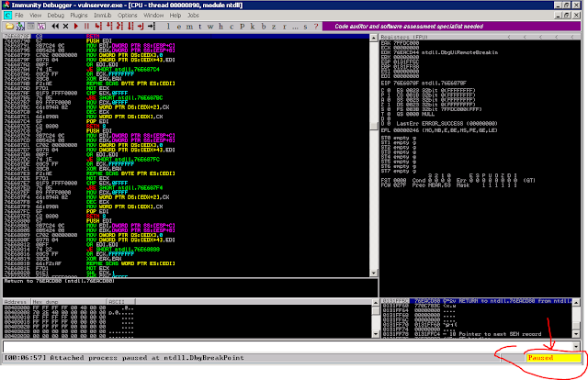
Task: Click status text 'Attached process paused at ntdll.DbgBreakPoint'
Action: pyautogui.click(x=147, y=358)
